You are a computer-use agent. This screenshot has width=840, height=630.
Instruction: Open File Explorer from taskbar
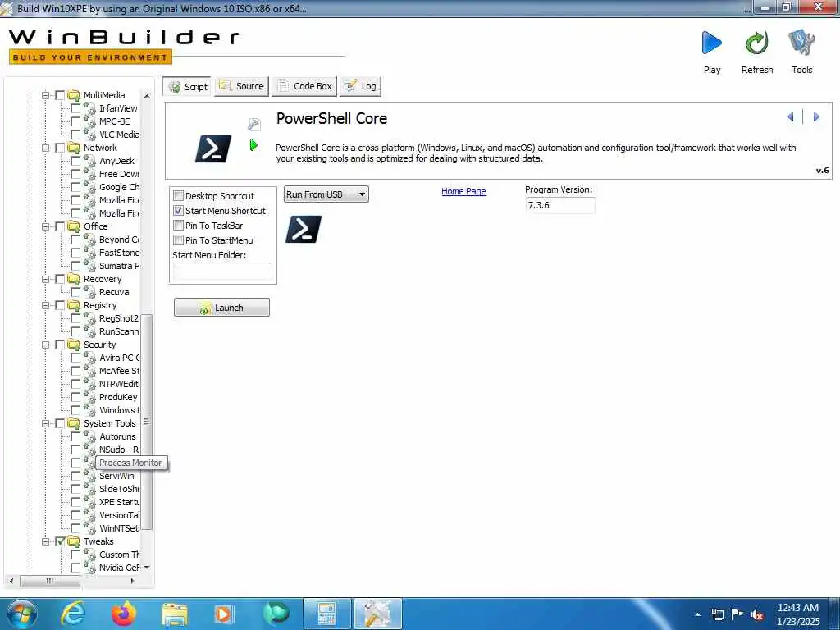point(175,614)
